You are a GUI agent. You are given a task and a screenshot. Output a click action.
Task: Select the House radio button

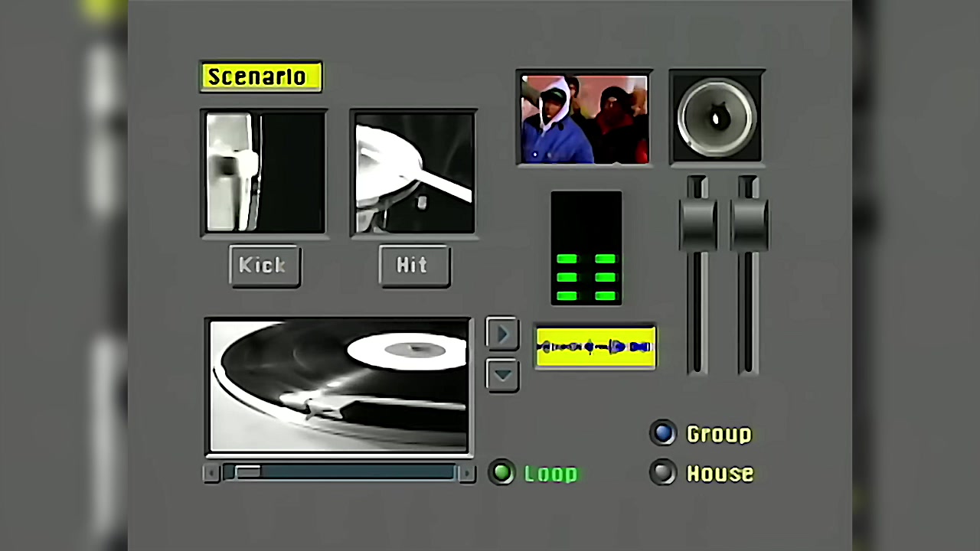point(663,473)
